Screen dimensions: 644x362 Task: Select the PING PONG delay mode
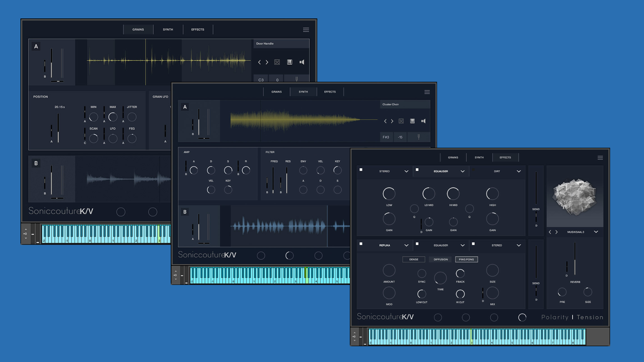coord(466,259)
